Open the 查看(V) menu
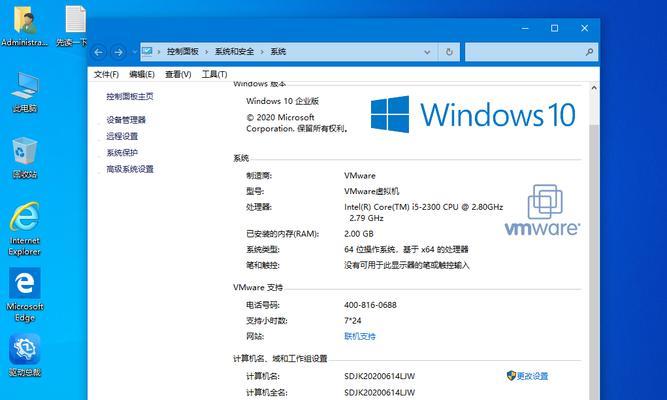 [x=178, y=74]
